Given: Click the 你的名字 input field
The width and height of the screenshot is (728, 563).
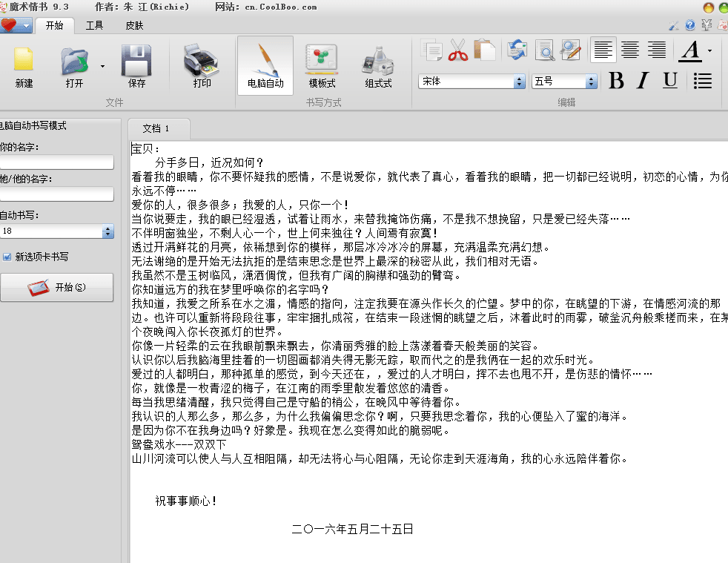Looking at the screenshot, I should [x=56, y=162].
